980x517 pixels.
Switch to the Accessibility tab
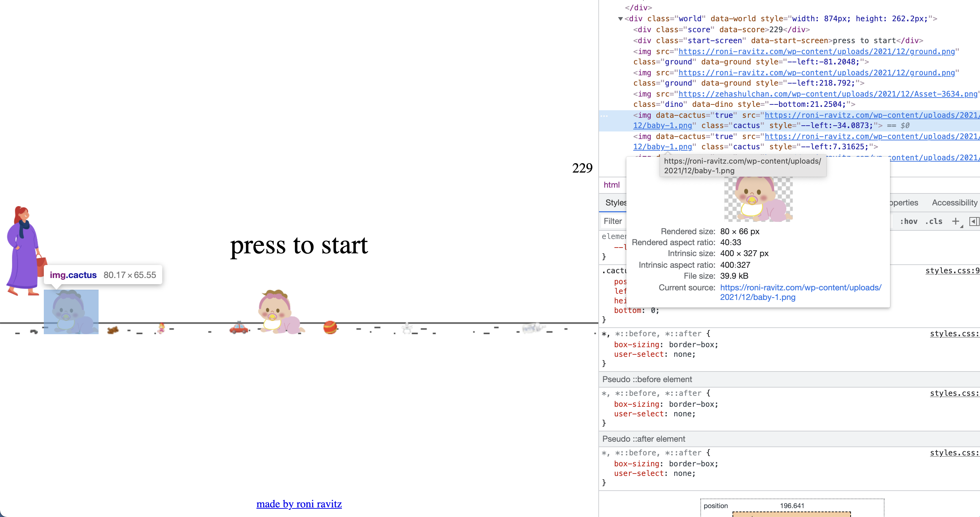point(954,202)
